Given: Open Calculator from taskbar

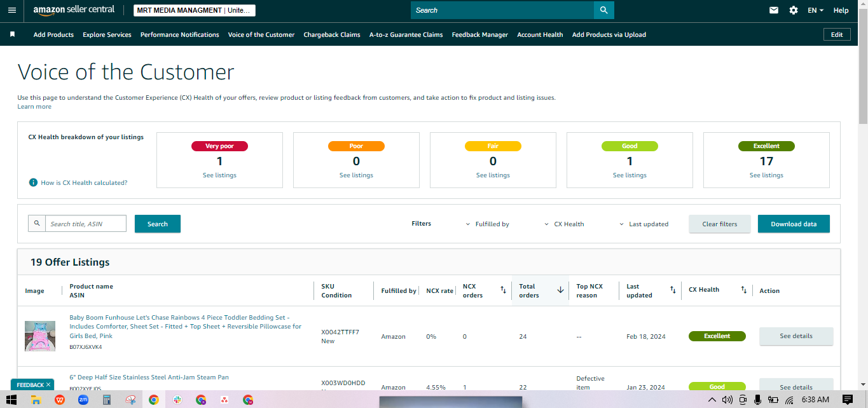Looking at the screenshot, I should click(107, 400).
